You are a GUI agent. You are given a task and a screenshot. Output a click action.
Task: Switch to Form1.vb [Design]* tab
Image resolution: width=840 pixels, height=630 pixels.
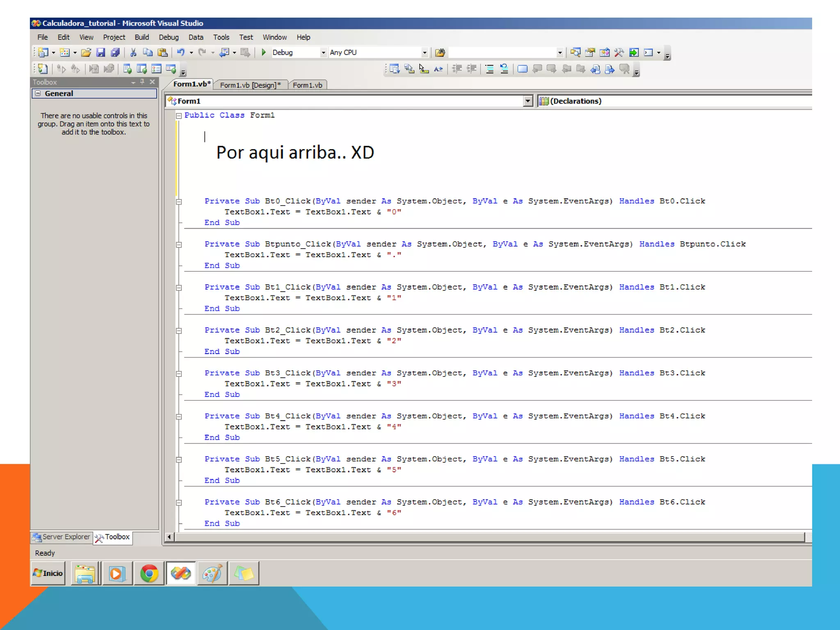250,85
